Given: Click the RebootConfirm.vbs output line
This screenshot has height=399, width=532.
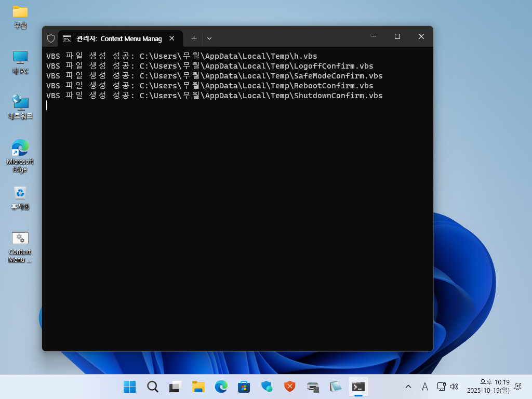Looking at the screenshot, I should [x=210, y=86].
